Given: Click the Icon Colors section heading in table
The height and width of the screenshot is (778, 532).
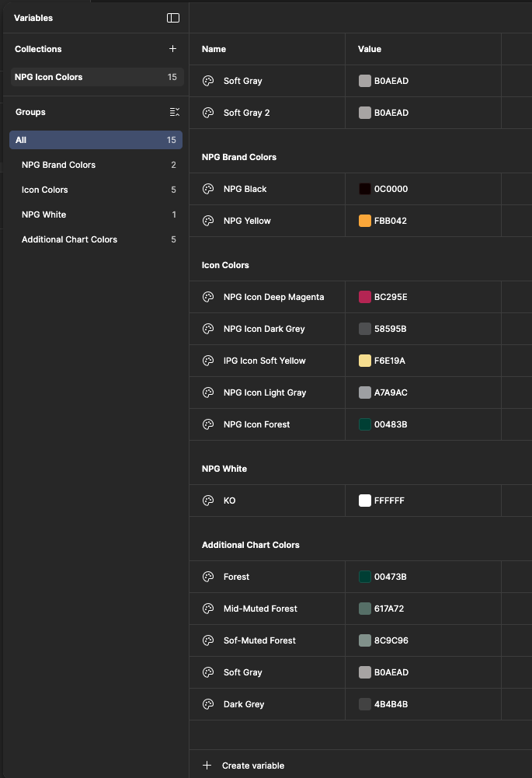Looking at the screenshot, I should point(225,266).
